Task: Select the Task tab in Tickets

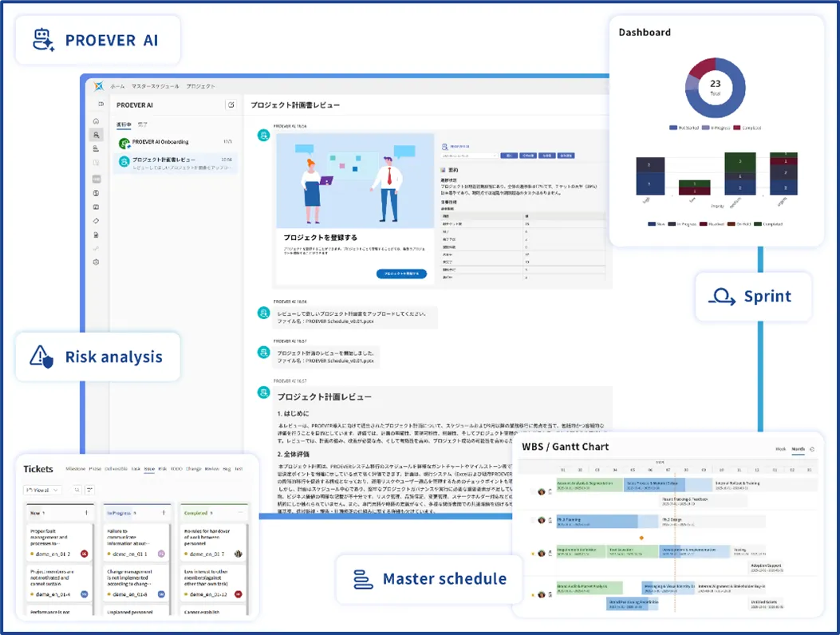Action: (x=136, y=469)
